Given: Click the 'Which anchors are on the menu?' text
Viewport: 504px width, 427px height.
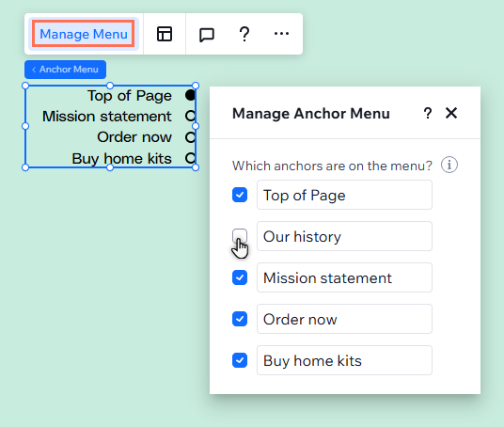Looking at the screenshot, I should pos(332,166).
